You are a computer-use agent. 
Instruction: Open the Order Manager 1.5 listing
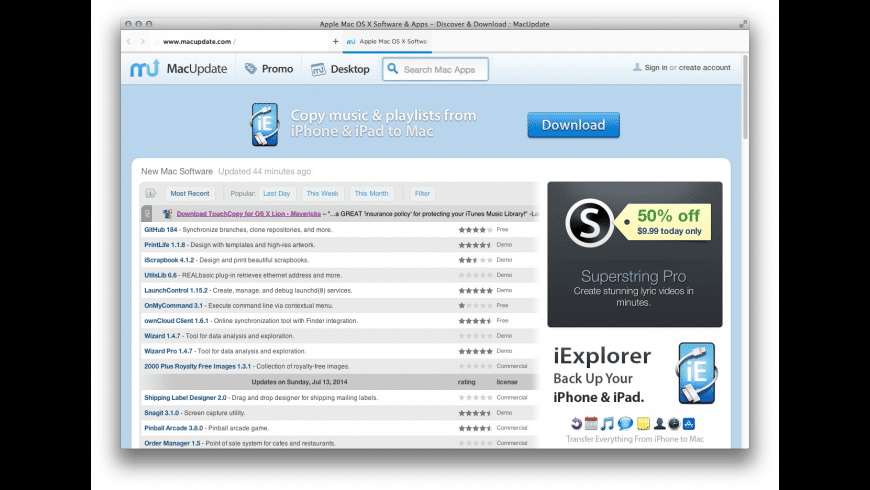pyautogui.click(x=172, y=443)
